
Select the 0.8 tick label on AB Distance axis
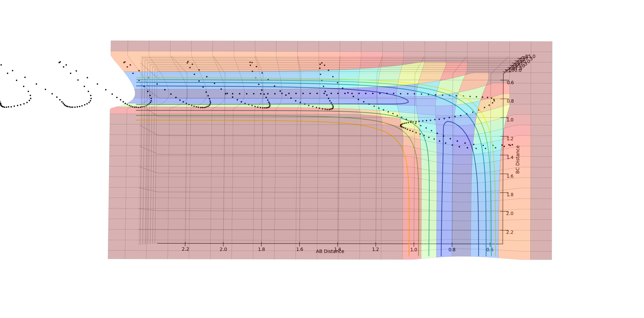click(x=452, y=250)
